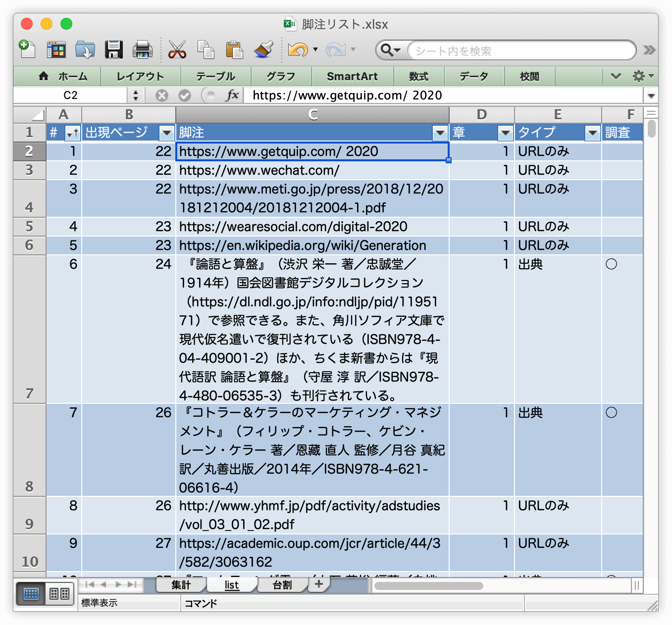
Task: Cancel the formula entry X button
Action: click(162, 95)
